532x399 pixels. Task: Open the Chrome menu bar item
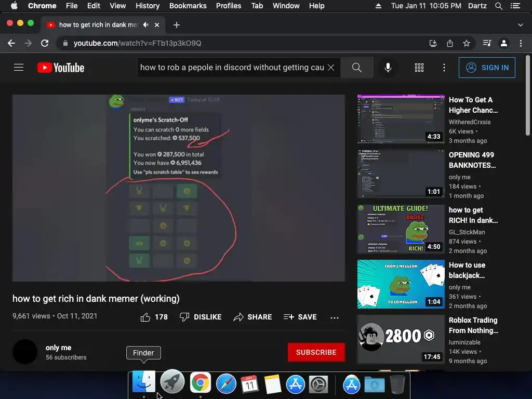(42, 6)
